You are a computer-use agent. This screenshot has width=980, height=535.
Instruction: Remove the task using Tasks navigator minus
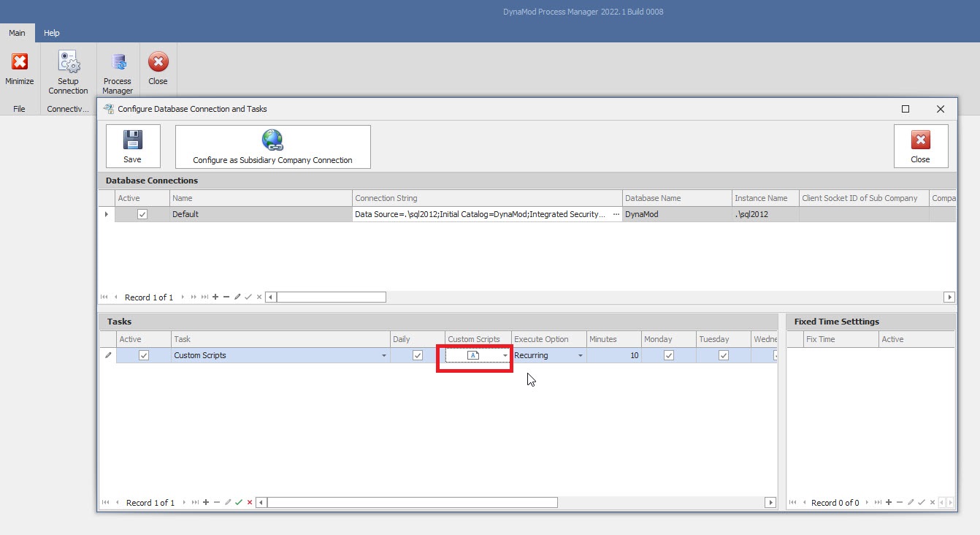[x=217, y=503]
